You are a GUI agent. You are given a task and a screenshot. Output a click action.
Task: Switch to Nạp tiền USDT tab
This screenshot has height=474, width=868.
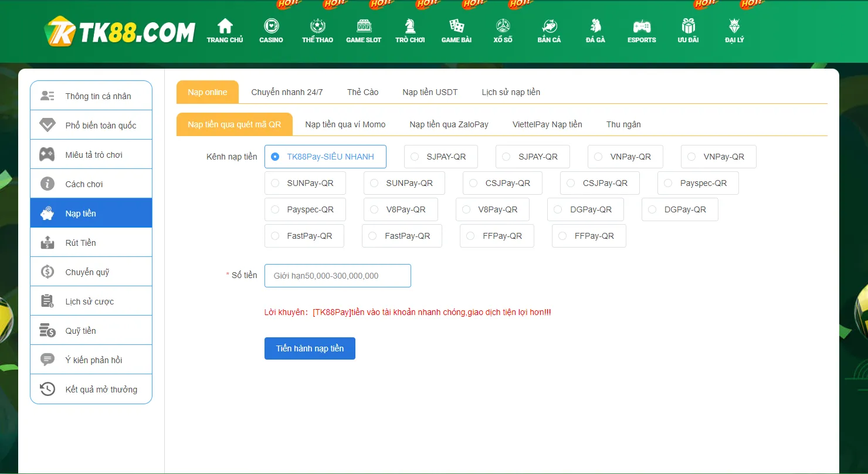(x=430, y=92)
